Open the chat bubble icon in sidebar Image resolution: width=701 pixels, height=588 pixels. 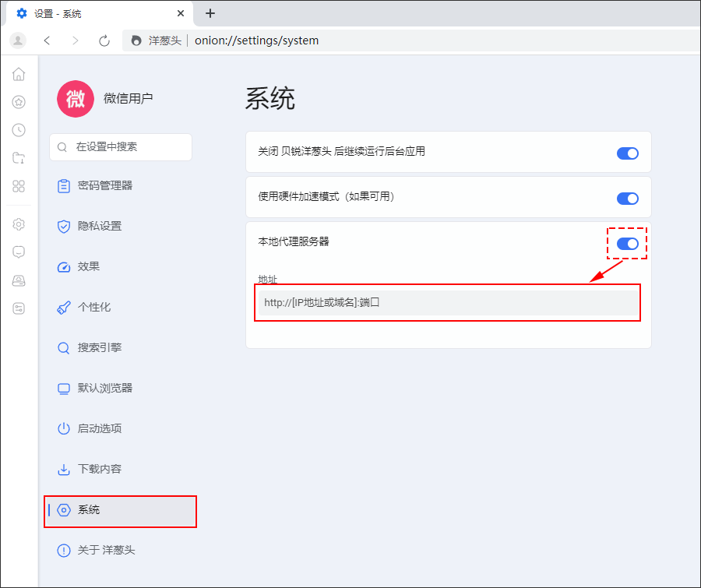point(19,252)
